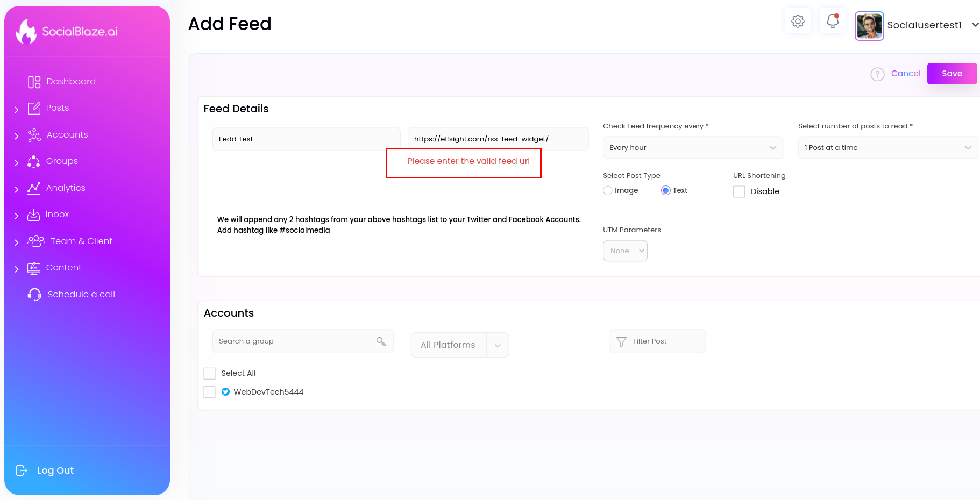Click the Twitter icon beside WebDevTech5444
Viewport: 980px width, 500px height.
(226, 392)
